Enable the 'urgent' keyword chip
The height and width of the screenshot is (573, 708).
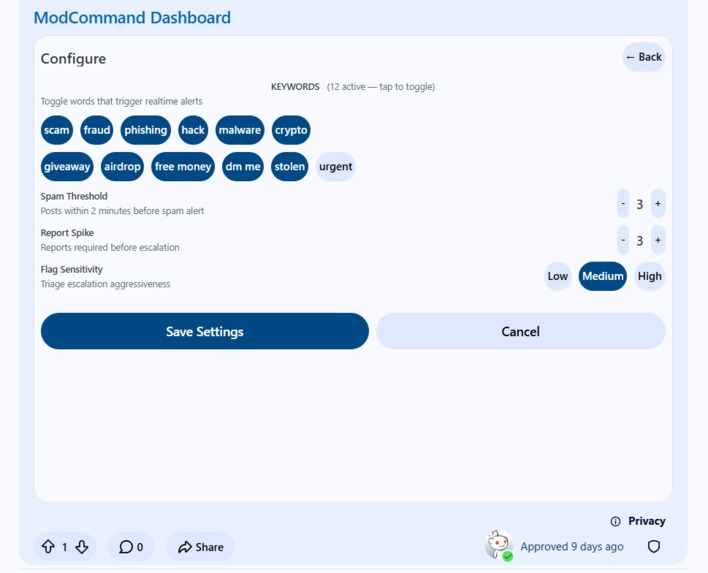tap(335, 167)
